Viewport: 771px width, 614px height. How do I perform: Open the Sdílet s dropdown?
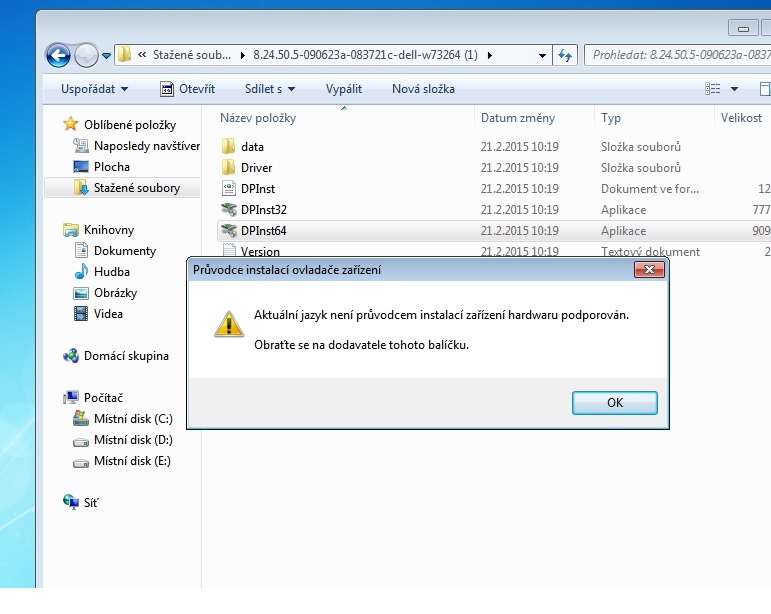pyautogui.click(x=270, y=89)
